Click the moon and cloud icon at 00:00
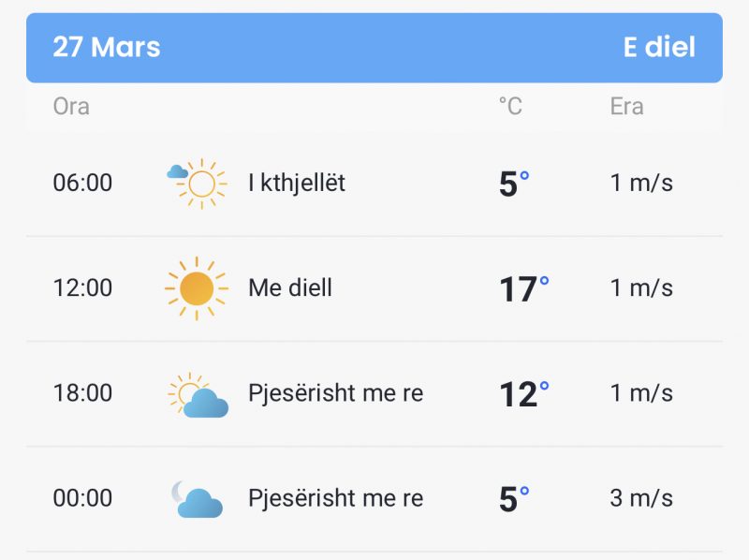The height and width of the screenshot is (560, 749). [197, 499]
